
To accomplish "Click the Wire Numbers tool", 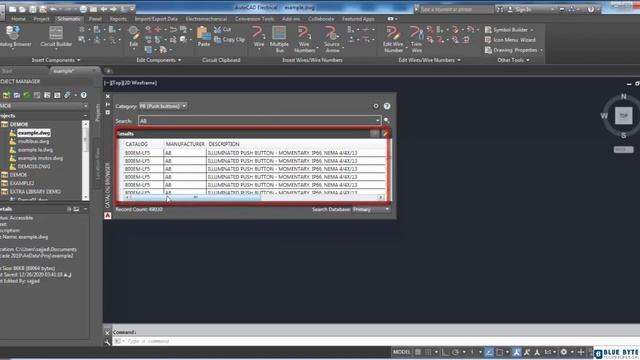I will tap(304, 39).
